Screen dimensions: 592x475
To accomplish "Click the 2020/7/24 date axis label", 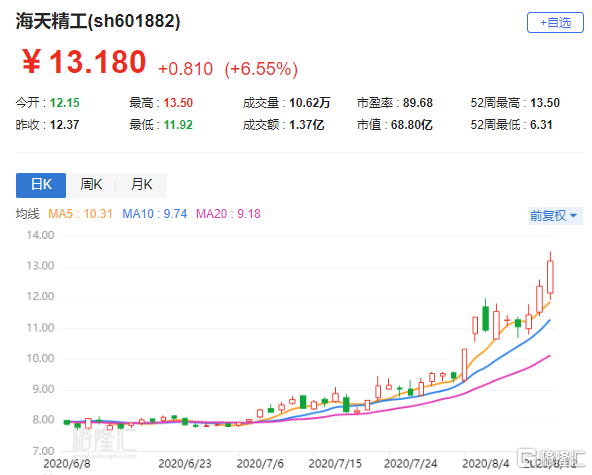I will coord(411,464).
